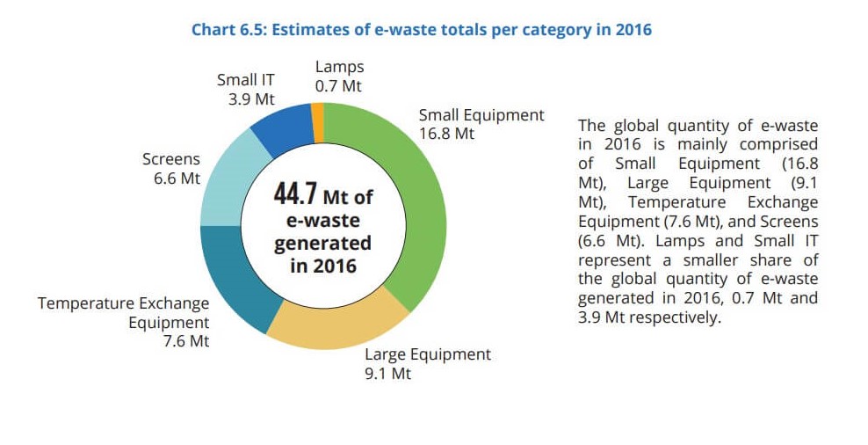Select the "Temperature Exchange" label text
Image resolution: width=868 pixels, height=445 pixels.
tap(123, 303)
